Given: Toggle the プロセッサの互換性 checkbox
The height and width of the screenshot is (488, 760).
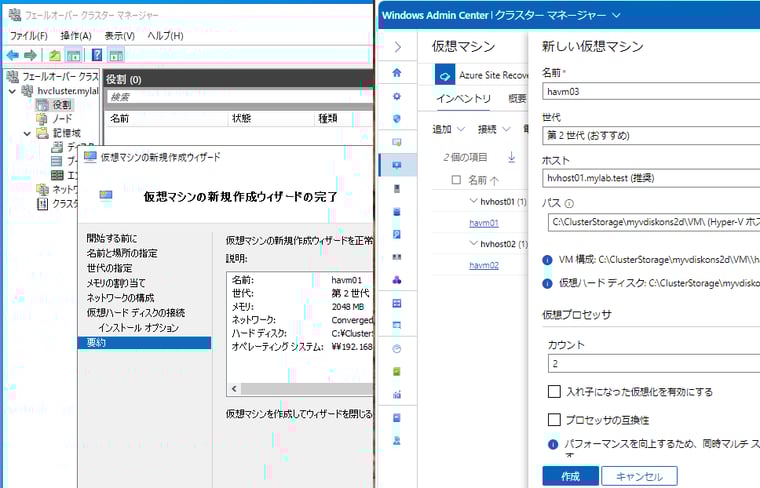Looking at the screenshot, I should [x=554, y=420].
